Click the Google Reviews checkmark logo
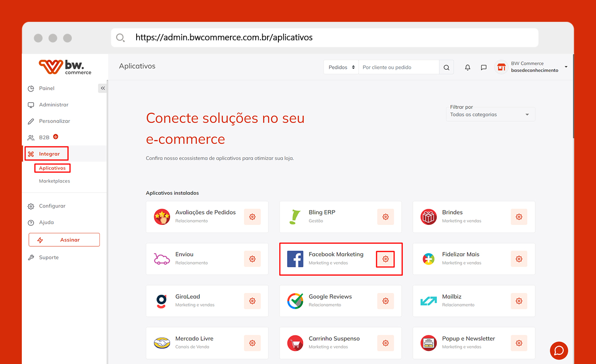The image size is (596, 364). (295, 301)
